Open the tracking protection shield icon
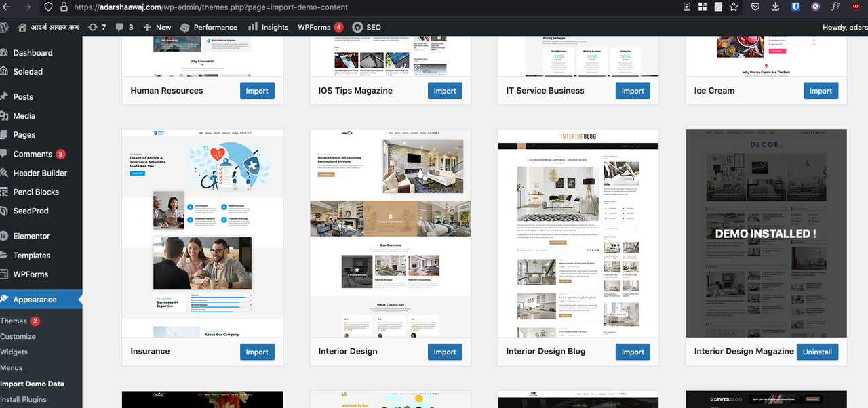The image size is (868, 408). pos(49,7)
